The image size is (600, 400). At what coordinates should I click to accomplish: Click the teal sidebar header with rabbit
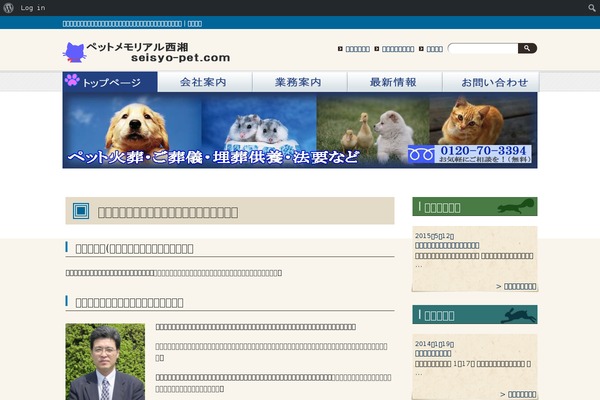coord(475,315)
